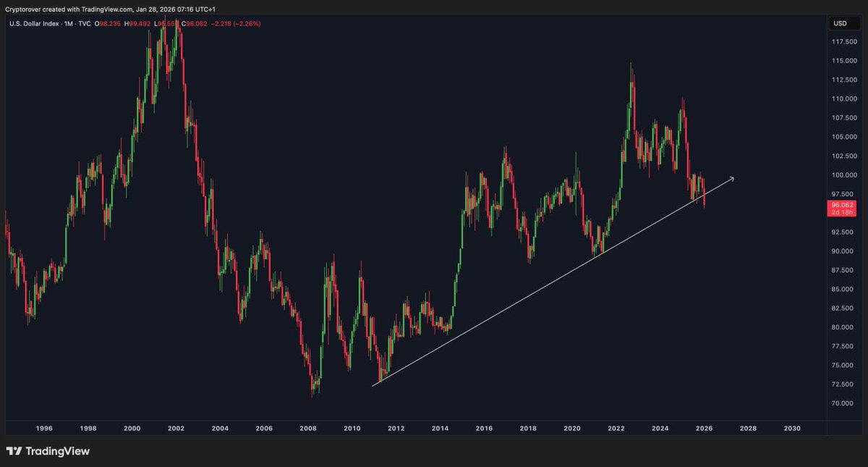Screen dimensions: 868x467
Task: Click the 2022 time axis label
Action: click(616, 429)
